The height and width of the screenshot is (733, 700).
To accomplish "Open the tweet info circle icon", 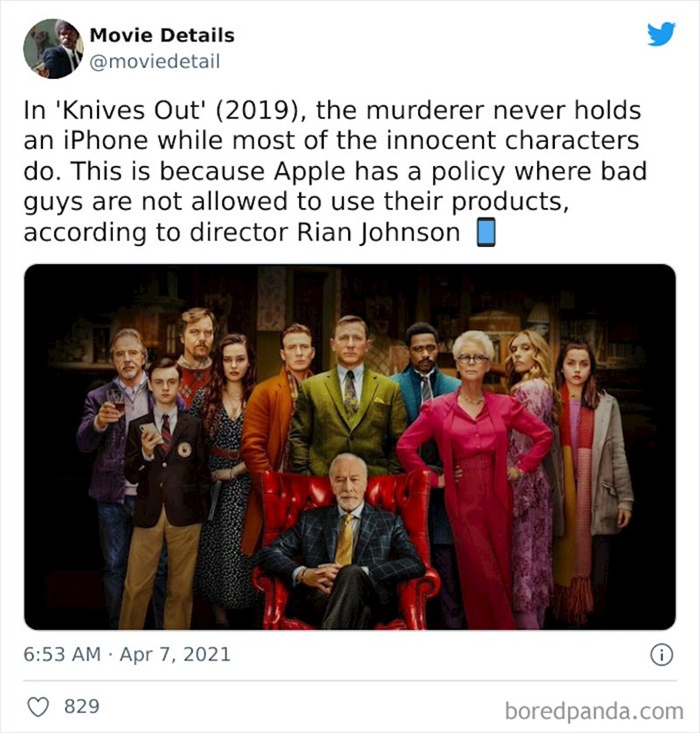I will tap(661, 654).
